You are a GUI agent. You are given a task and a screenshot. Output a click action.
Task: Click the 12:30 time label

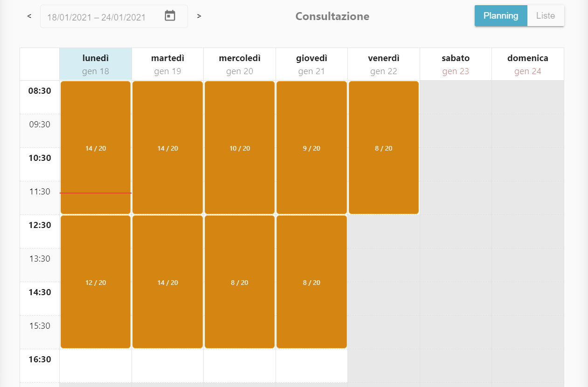[40, 225]
